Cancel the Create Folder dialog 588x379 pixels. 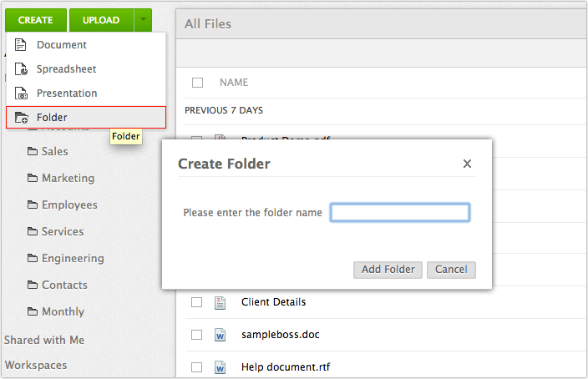451,270
